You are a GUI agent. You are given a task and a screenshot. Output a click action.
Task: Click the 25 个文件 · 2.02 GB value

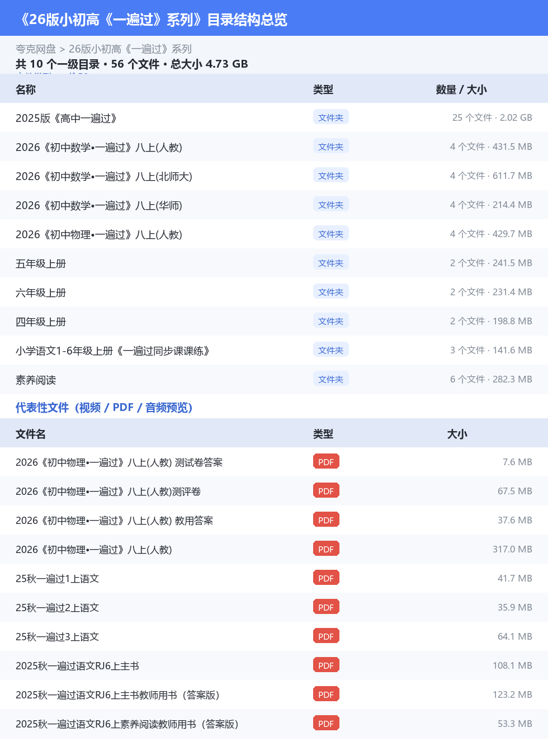[x=492, y=117]
